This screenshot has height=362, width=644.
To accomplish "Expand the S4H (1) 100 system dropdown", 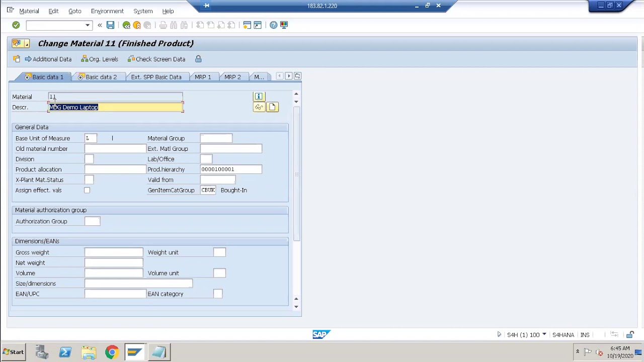I will pyautogui.click(x=544, y=335).
